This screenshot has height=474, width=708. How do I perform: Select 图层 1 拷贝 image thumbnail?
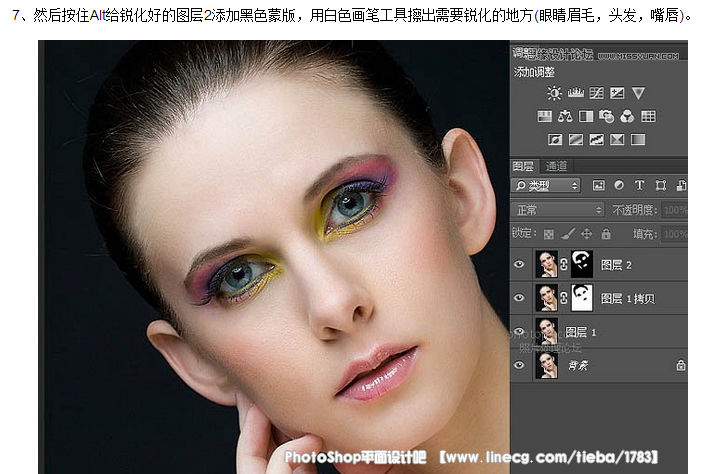tap(546, 298)
